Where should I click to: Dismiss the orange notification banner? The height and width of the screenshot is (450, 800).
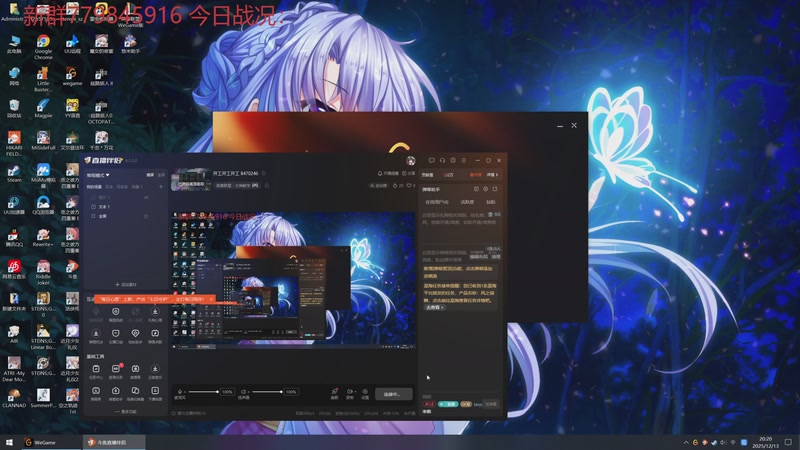point(211,299)
